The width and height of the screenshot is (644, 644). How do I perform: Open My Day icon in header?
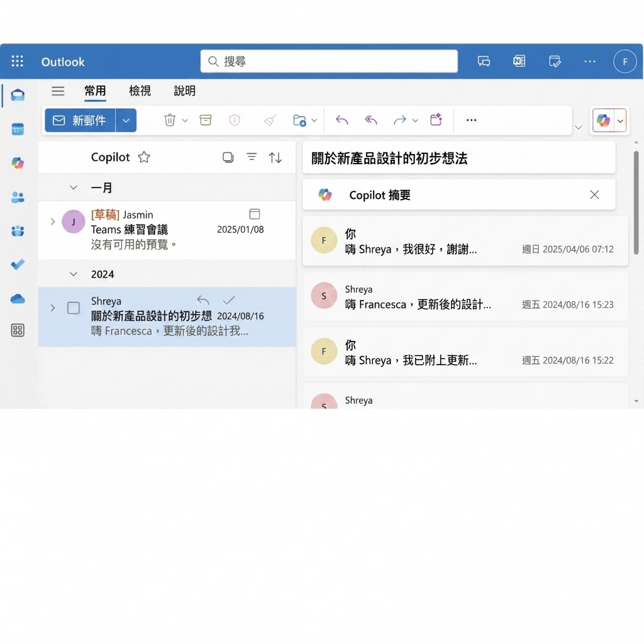coord(555,62)
